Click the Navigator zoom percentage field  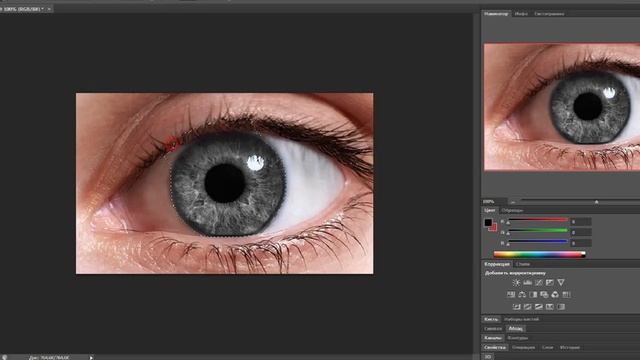tap(494, 202)
